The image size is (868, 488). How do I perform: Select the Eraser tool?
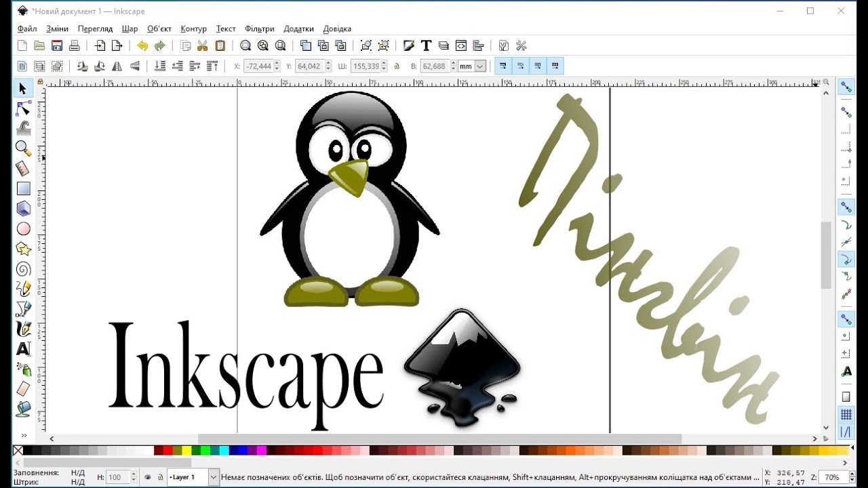(23, 389)
